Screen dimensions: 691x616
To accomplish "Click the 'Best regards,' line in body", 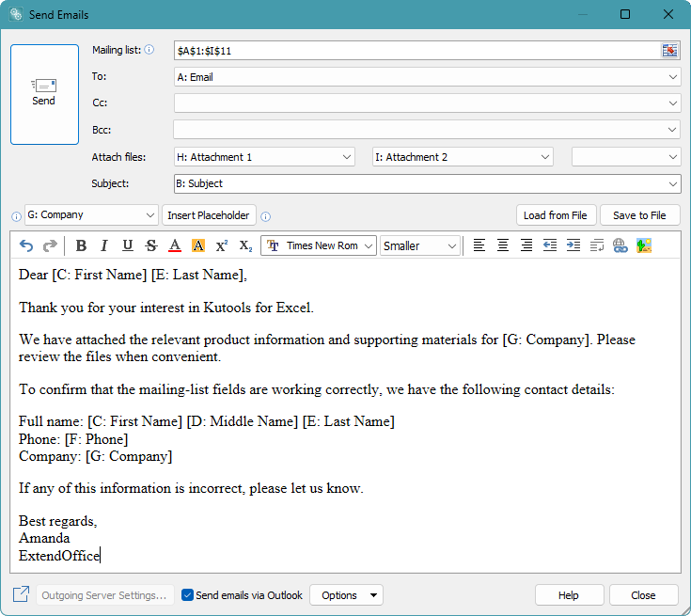I will pos(57,521).
